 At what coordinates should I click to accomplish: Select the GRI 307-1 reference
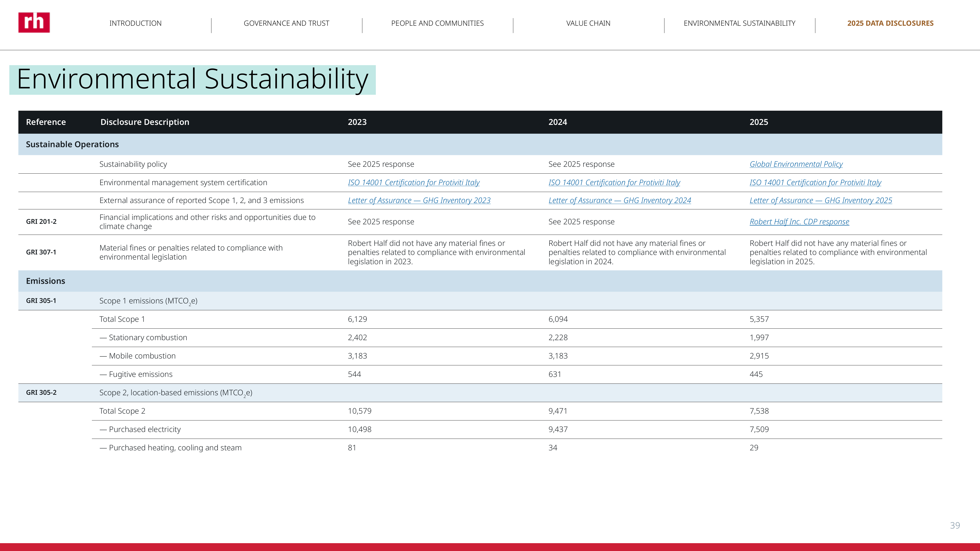41,252
